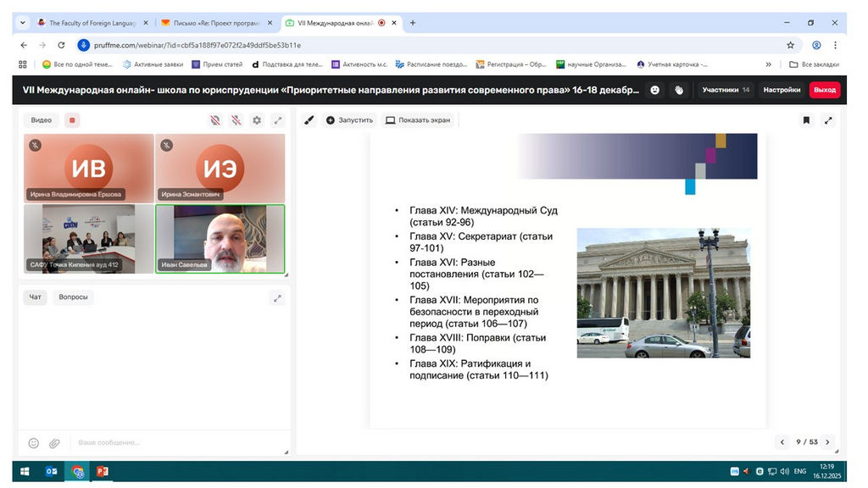Toggle the red recording button

pos(72,120)
